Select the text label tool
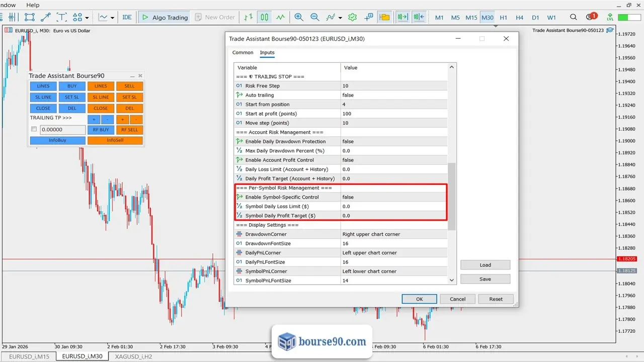The image size is (644, 362). click(61, 17)
